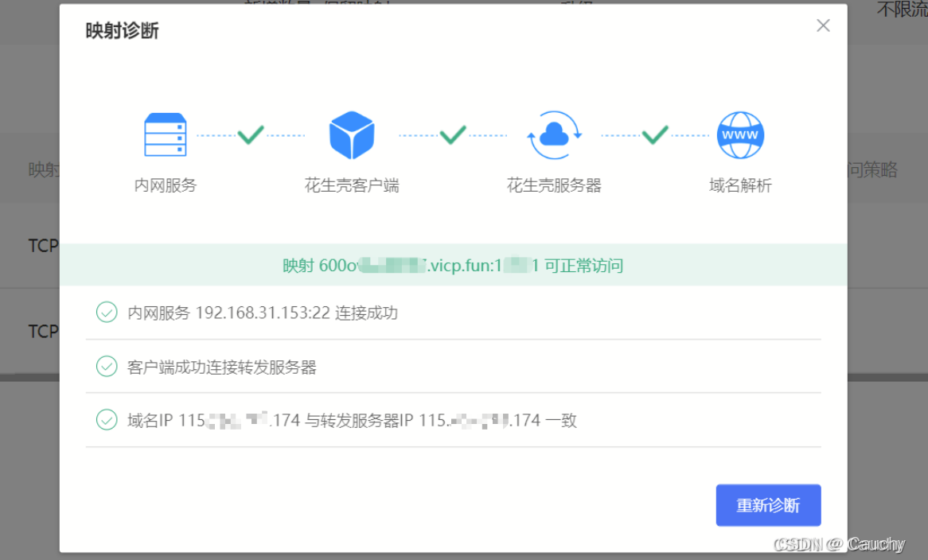The image size is (928, 560).
Task: Select the 花生壳服务器 label
Action: [x=554, y=185]
